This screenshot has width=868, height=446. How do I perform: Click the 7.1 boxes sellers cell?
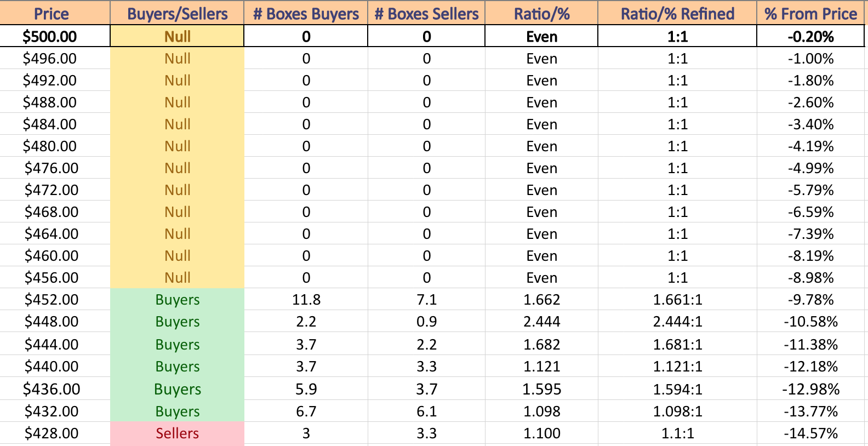coord(426,299)
